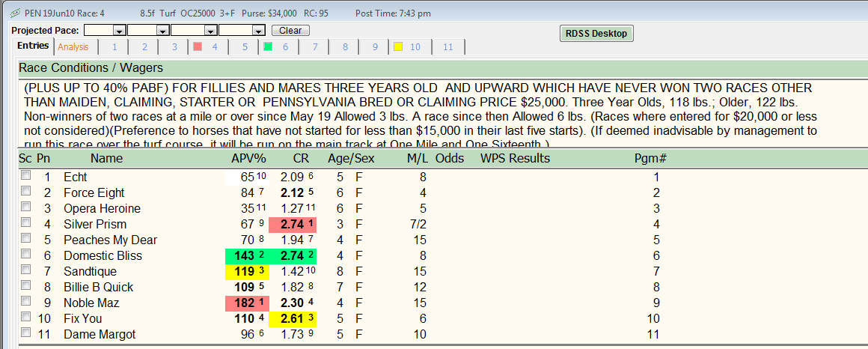Open horse tab 8

pyautogui.click(x=345, y=47)
